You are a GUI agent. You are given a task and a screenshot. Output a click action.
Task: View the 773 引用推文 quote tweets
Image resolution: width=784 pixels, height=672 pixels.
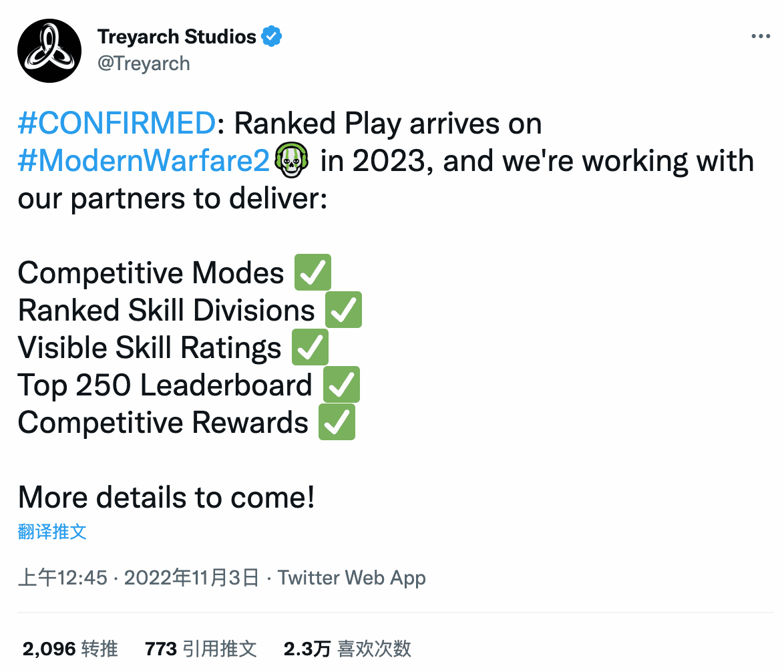coord(200,649)
